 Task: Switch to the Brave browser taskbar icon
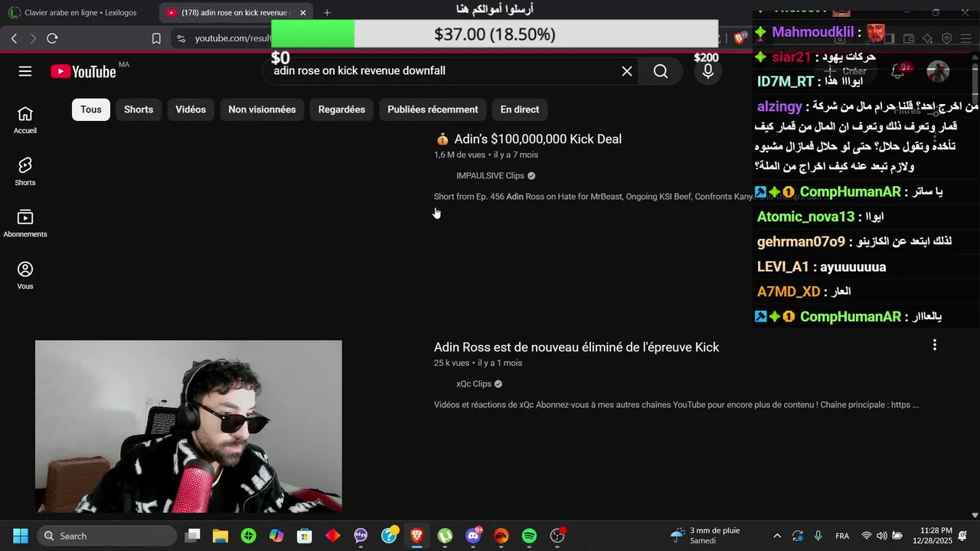[416, 536]
